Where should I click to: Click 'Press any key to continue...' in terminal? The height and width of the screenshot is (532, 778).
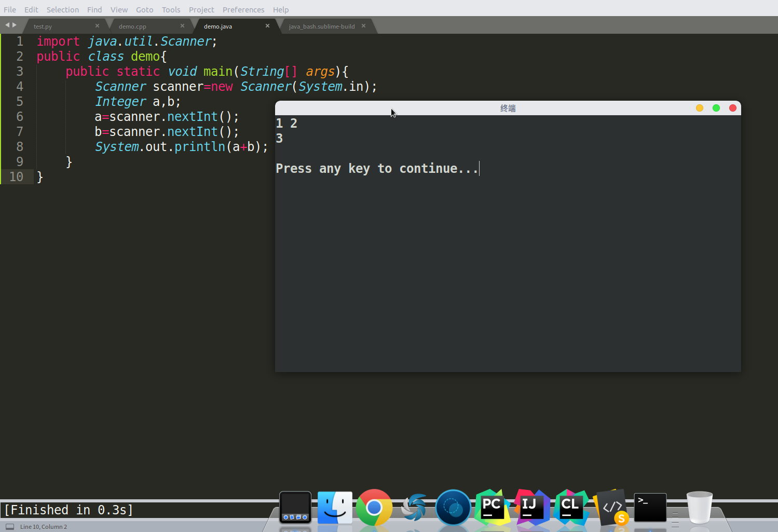coord(377,168)
